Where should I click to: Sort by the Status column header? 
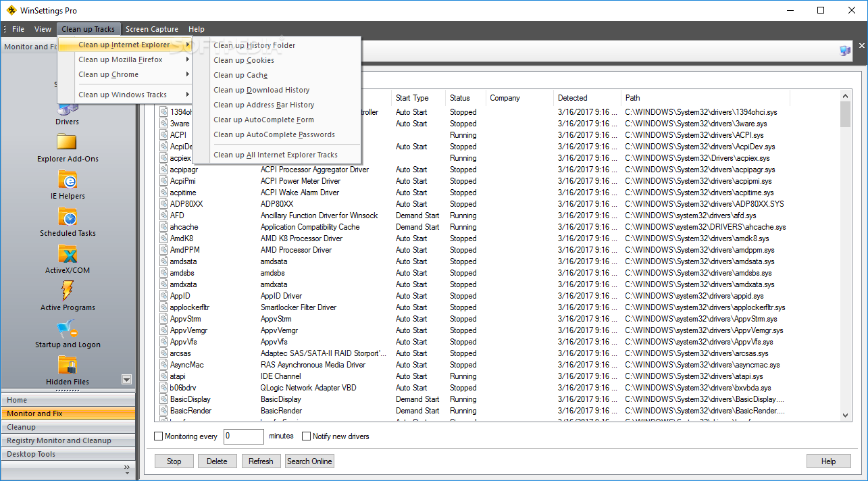465,98
